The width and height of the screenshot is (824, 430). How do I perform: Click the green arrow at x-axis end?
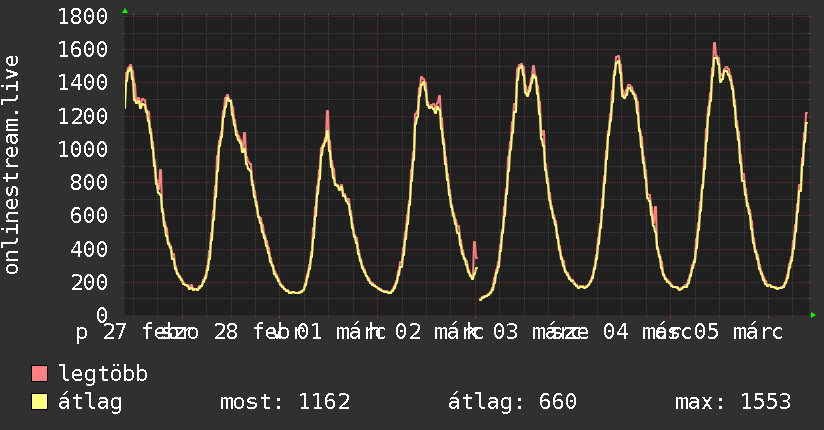(x=813, y=315)
